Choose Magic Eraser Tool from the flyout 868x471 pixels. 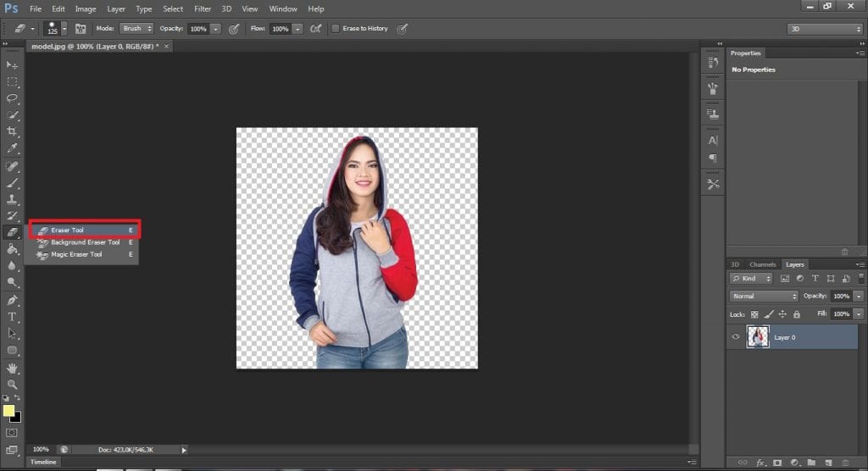[x=76, y=254]
